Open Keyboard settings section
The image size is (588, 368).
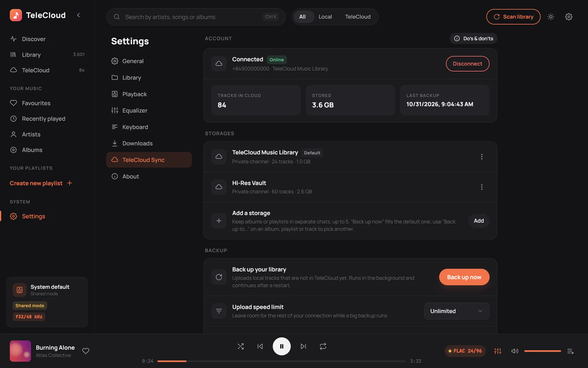pos(149,127)
